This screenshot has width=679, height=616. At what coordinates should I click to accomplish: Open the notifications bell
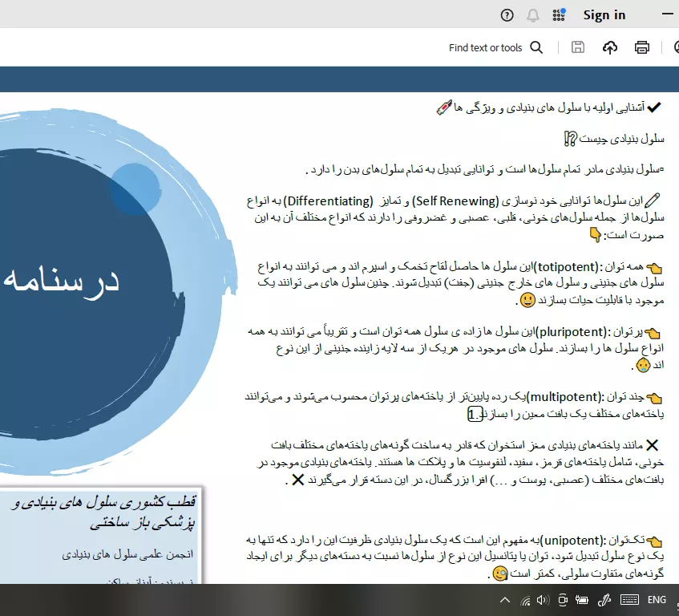[532, 15]
